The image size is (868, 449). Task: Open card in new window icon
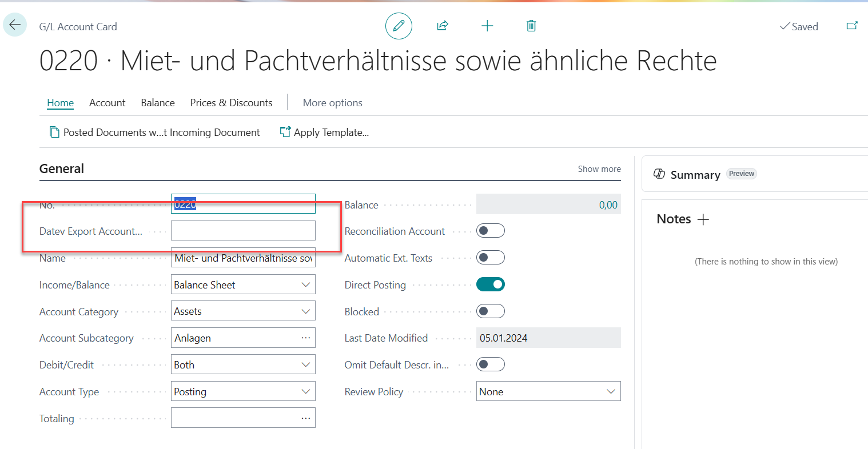pyautogui.click(x=852, y=26)
